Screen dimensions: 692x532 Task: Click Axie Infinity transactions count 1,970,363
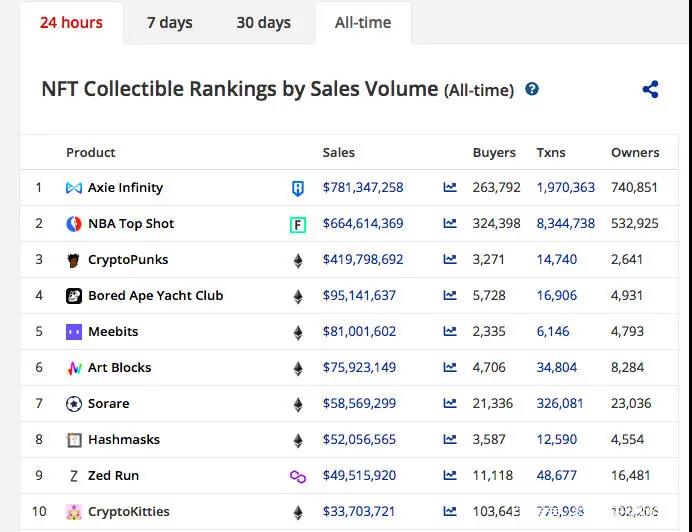click(x=565, y=188)
